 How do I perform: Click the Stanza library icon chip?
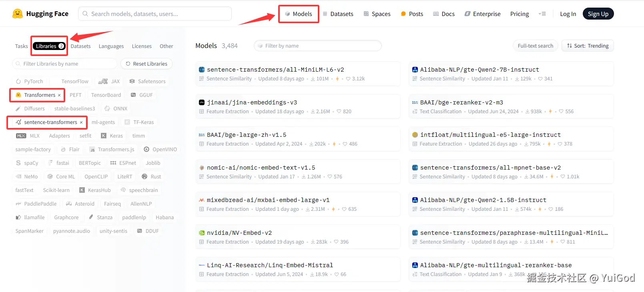click(101, 217)
